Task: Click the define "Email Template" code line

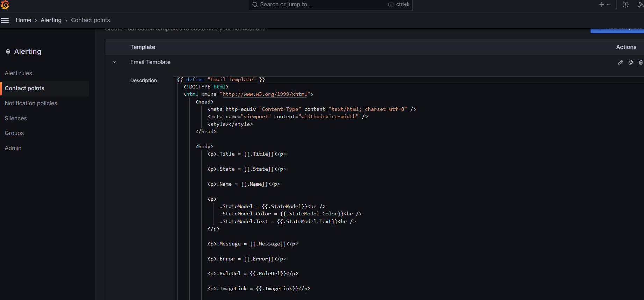Action: tap(221, 79)
